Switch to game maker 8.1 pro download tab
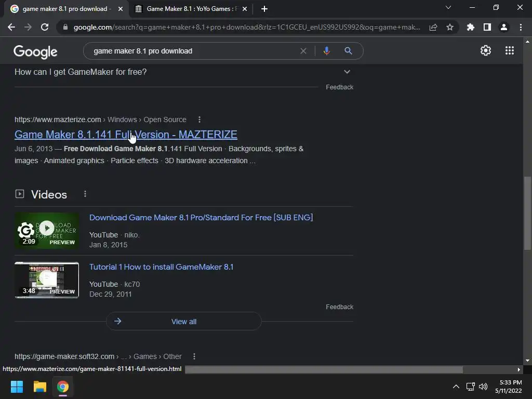 click(x=66, y=9)
